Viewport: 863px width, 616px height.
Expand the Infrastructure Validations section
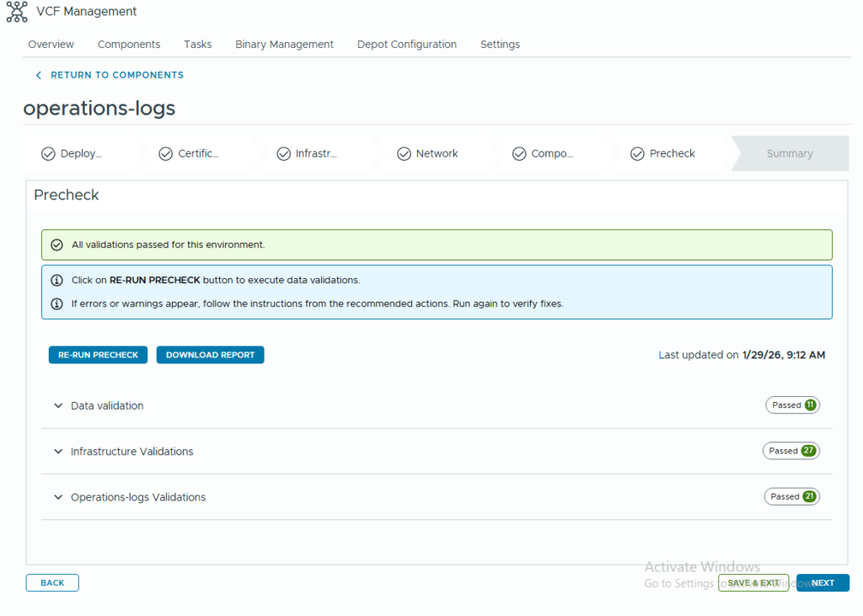pos(58,452)
